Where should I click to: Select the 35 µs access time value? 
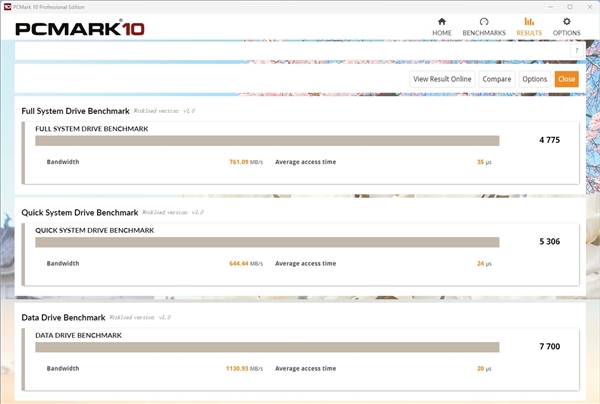pos(484,162)
